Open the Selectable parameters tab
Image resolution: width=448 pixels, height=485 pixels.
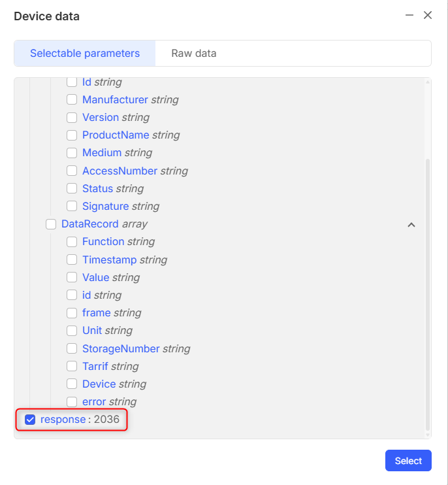(x=85, y=53)
